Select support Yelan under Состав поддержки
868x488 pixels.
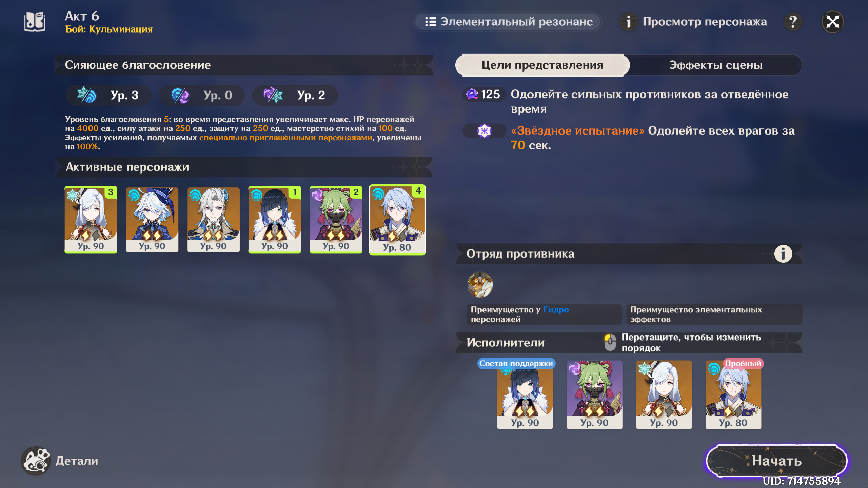click(525, 394)
